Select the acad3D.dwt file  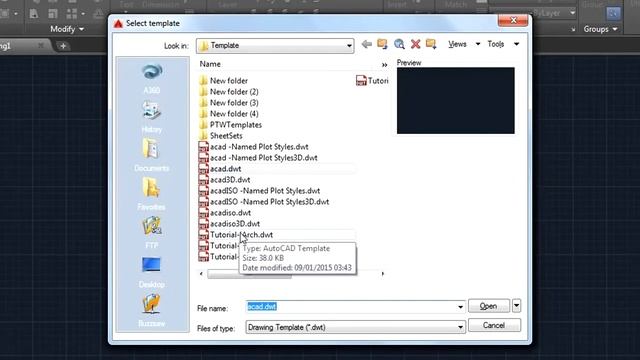[x=224, y=180]
